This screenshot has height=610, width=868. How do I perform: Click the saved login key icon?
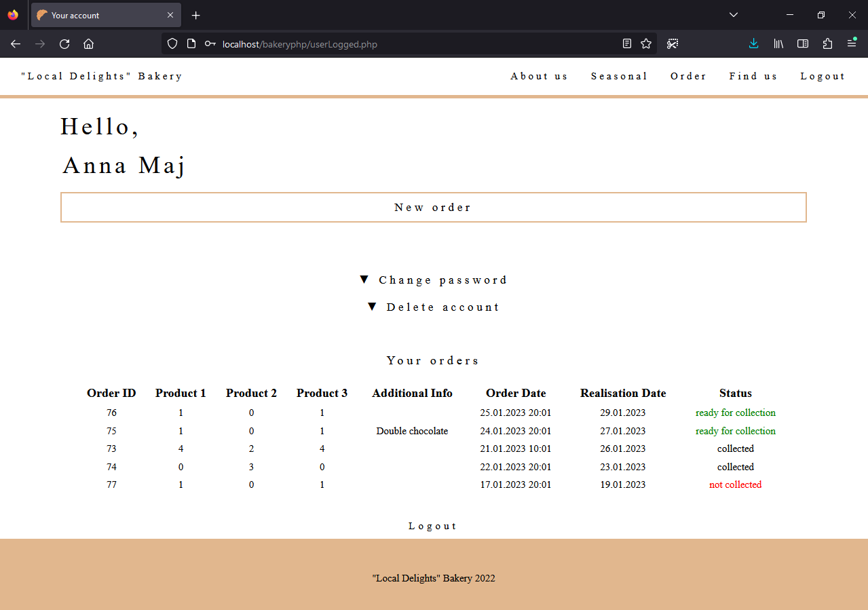pos(210,43)
